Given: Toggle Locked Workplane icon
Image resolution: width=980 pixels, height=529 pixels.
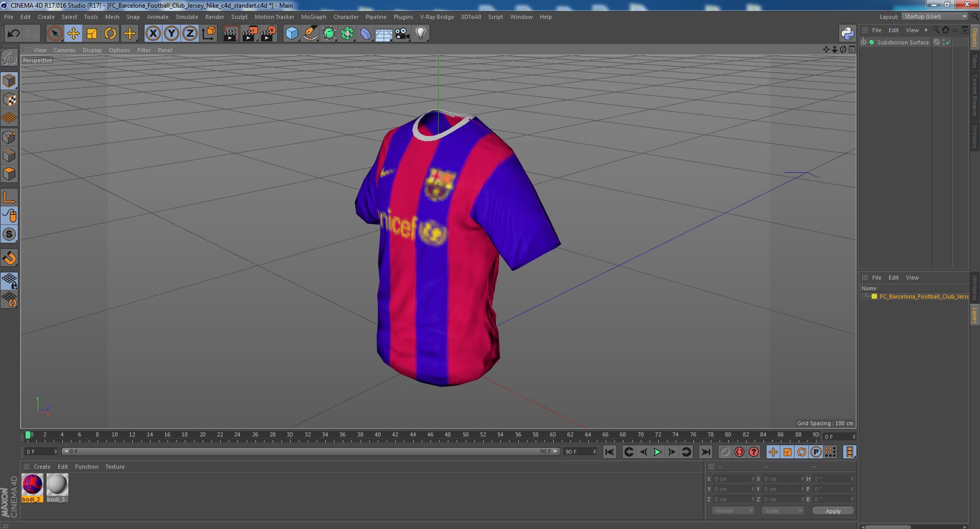Looking at the screenshot, I should pyautogui.click(x=9, y=281).
